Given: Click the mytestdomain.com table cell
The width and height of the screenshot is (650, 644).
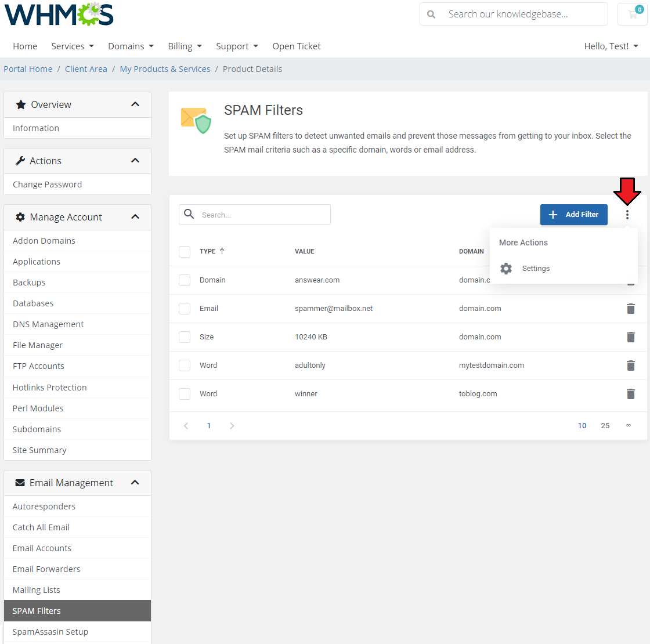Looking at the screenshot, I should pos(491,366).
